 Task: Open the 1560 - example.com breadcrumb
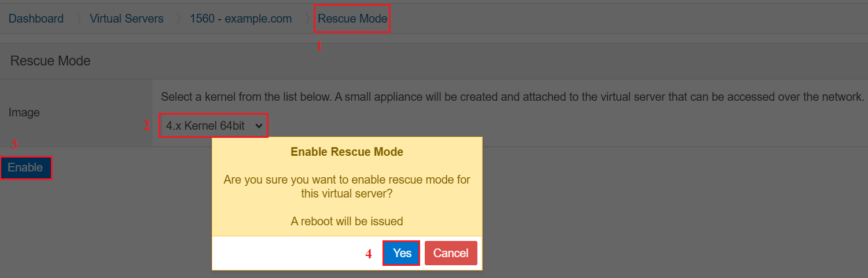tap(241, 19)
